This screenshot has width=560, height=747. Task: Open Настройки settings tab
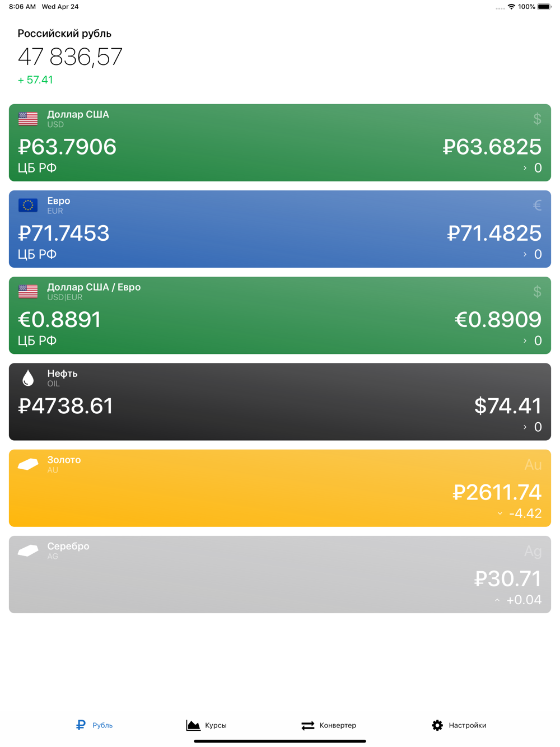point(459,725)
